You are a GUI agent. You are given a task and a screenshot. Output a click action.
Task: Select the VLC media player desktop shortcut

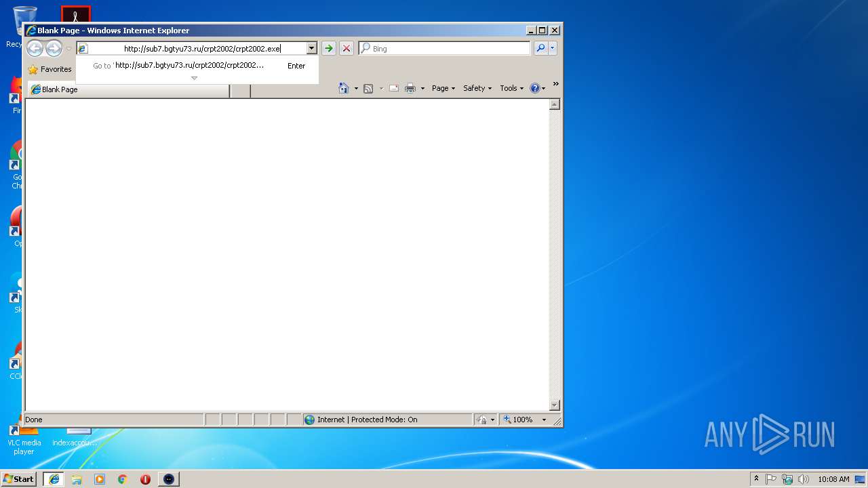[24, 439]
